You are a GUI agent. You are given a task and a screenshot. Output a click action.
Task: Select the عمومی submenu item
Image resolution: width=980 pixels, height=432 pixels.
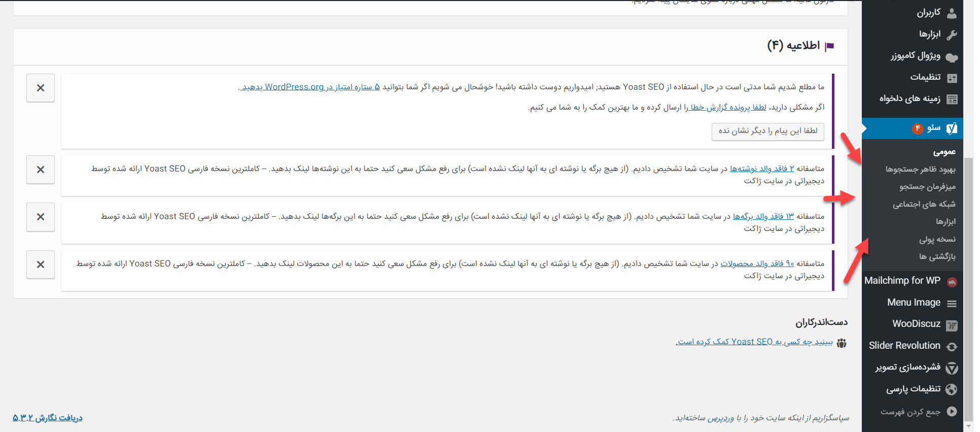coord(944,152)
